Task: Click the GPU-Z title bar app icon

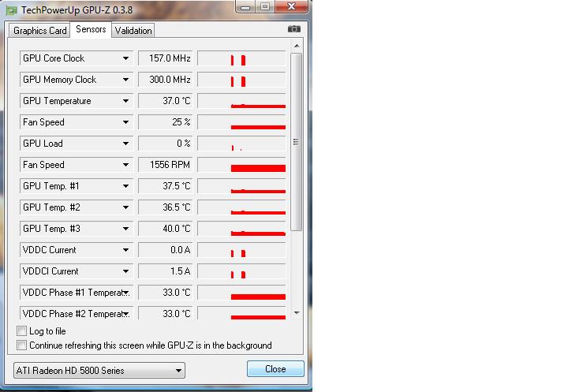Action: (x=11, y=9)
